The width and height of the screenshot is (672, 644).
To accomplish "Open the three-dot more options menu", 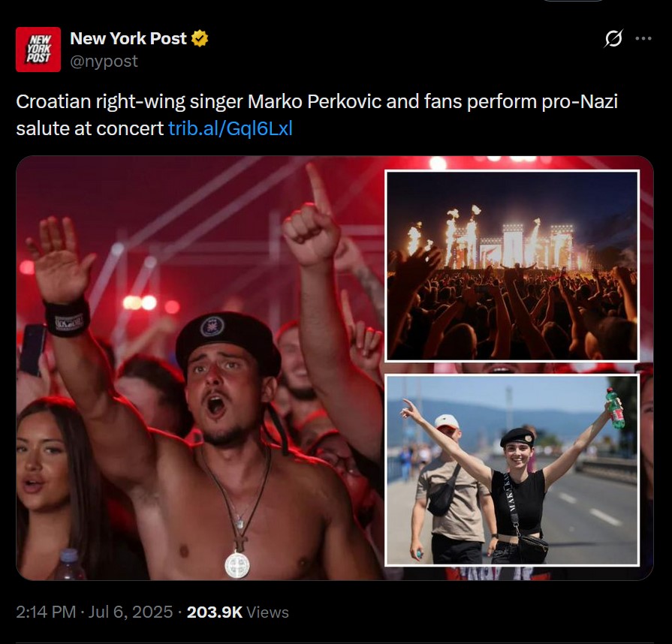I will click(643, 38).
